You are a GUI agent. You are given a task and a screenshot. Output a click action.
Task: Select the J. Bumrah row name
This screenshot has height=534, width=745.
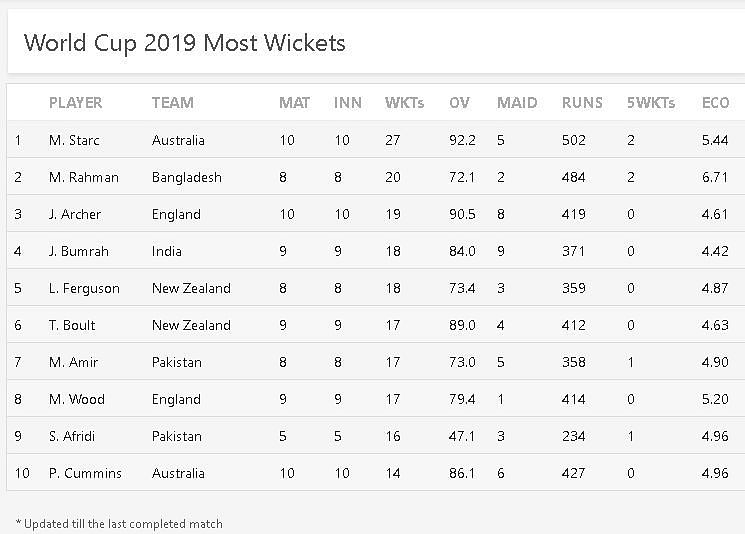[78, 252]
